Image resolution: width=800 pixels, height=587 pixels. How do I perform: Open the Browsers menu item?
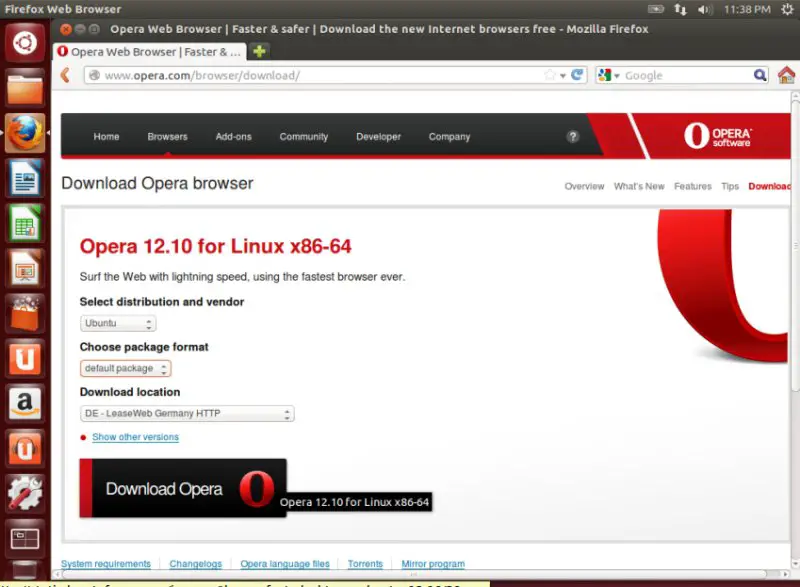point(167,136)
